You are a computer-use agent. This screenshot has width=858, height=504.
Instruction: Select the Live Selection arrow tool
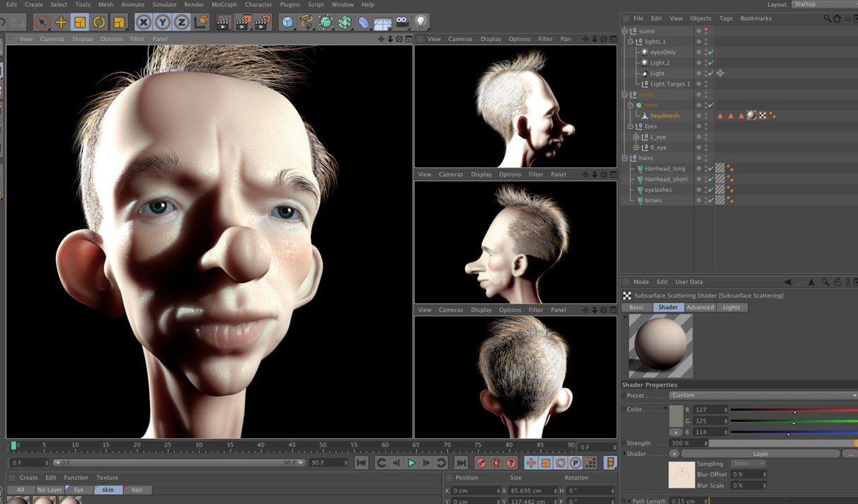[42, 23]
